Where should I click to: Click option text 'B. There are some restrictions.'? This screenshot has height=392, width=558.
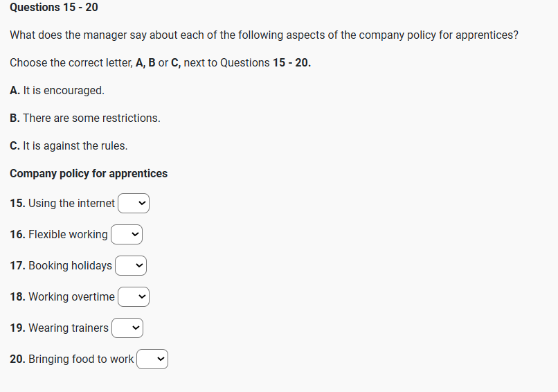pos(85,118)
